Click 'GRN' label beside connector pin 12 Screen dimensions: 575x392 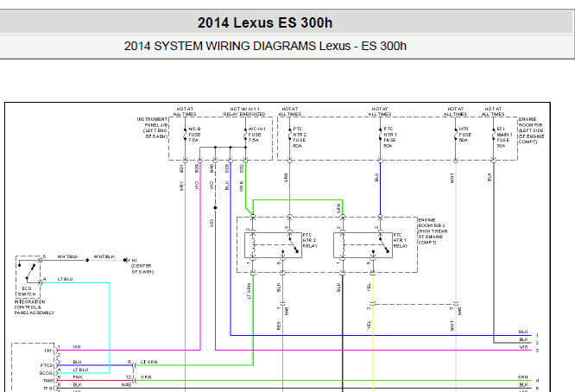click(x=146, y=377)
